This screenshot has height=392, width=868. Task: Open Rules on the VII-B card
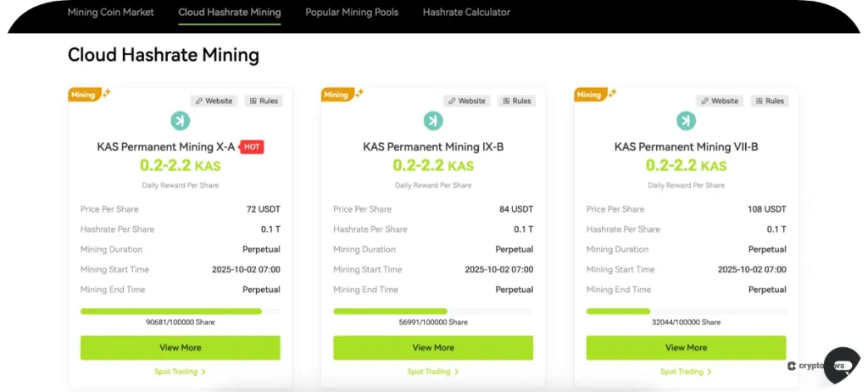point(769,101)
